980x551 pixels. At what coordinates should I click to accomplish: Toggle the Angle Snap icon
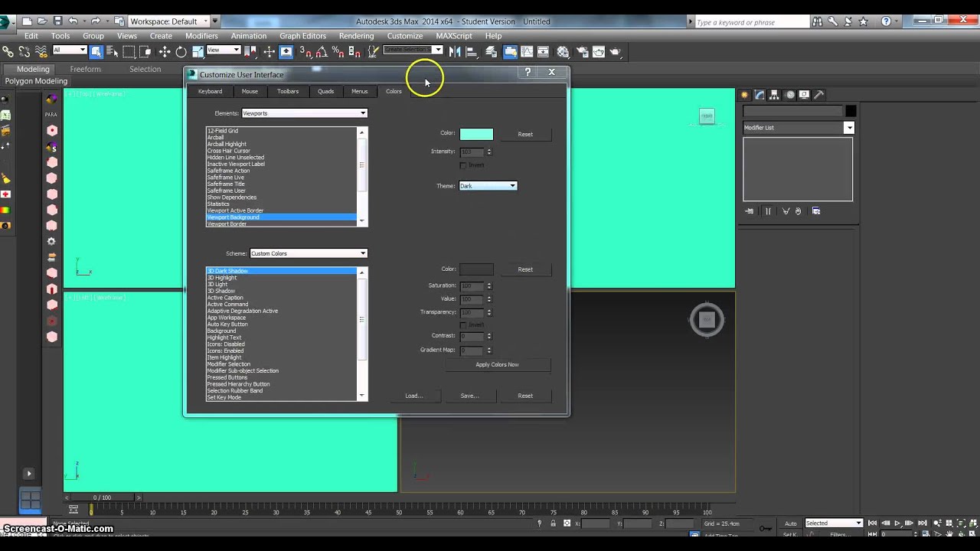tap(322, 51)
